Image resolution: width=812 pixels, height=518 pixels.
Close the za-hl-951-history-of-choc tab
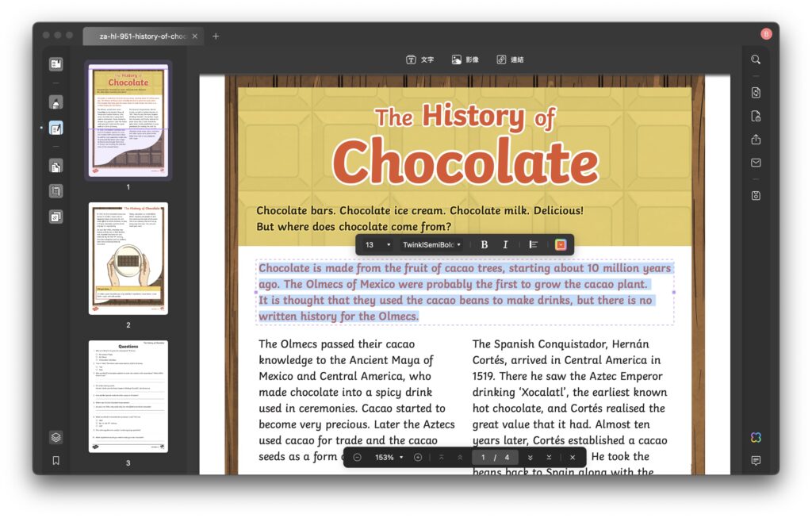click(195, 36)
